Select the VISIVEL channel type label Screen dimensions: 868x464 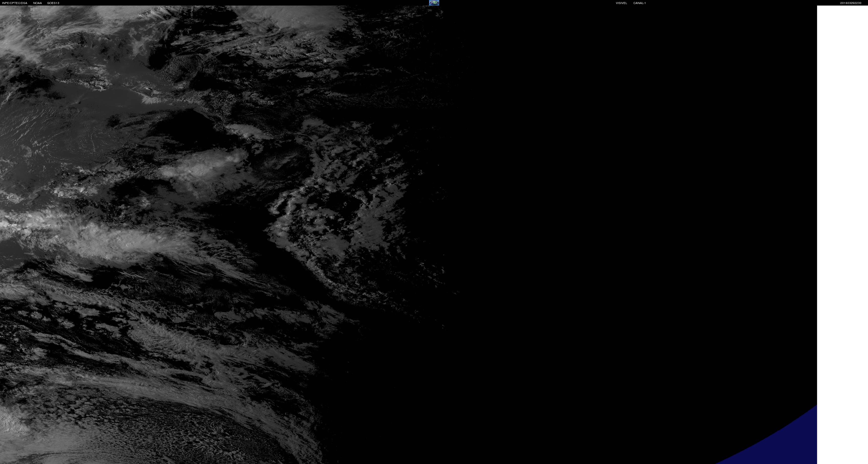pos(621,3)
